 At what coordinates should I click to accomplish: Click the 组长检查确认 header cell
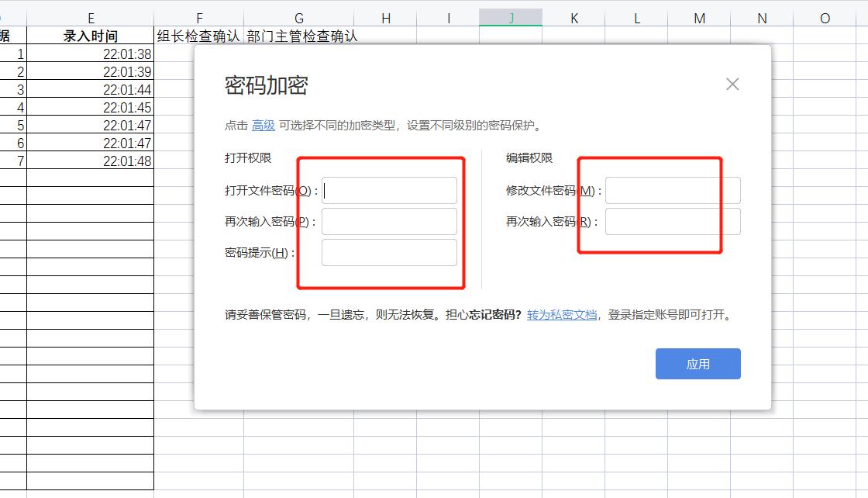tap(199, 35)
